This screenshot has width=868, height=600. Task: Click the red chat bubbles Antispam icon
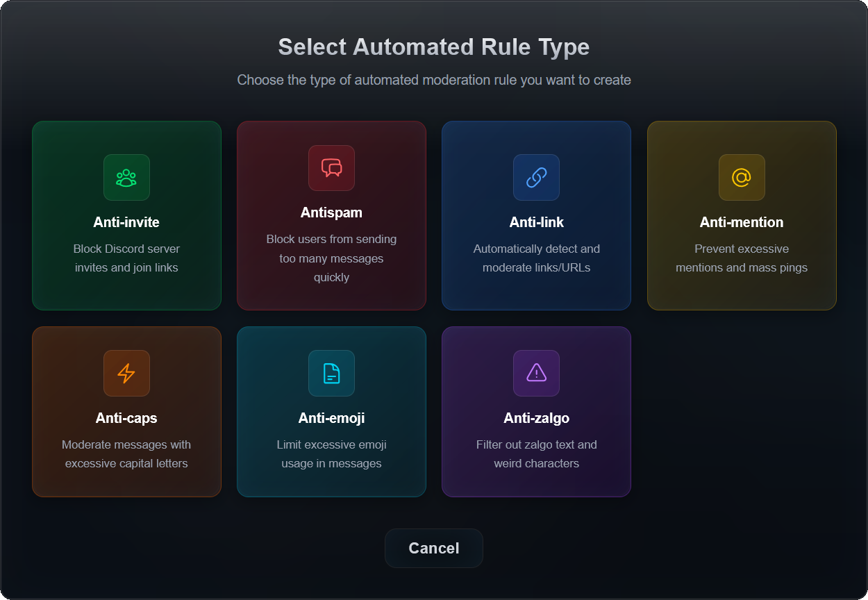tap(331, 168)
